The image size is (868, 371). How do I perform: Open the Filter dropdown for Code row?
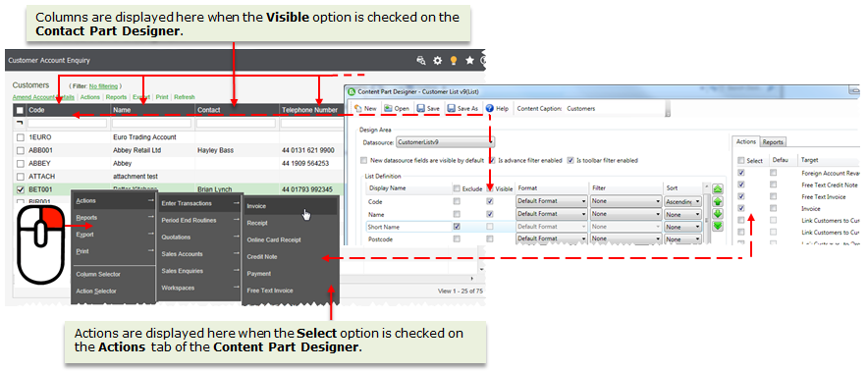(x=626, y=201)
